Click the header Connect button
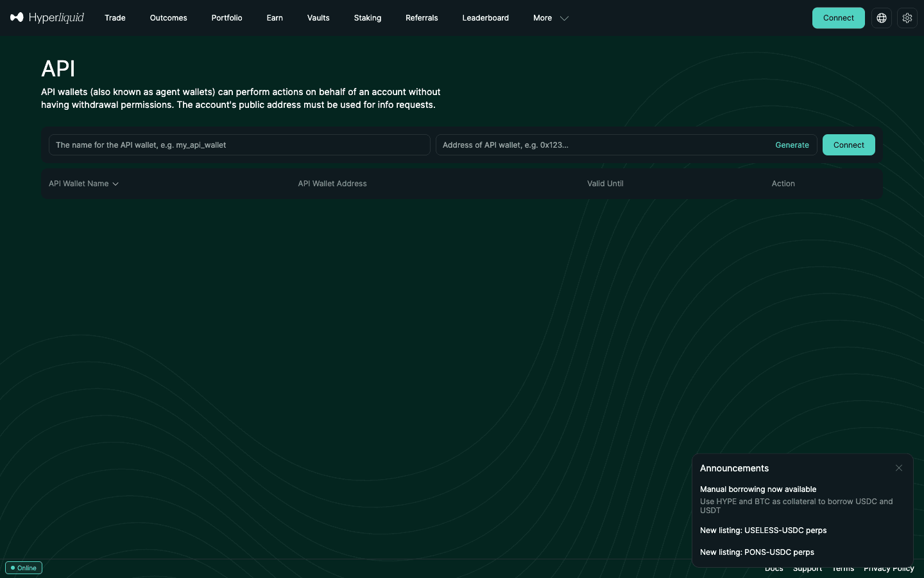This screenshot has width=924, height=578. point(838,18)
